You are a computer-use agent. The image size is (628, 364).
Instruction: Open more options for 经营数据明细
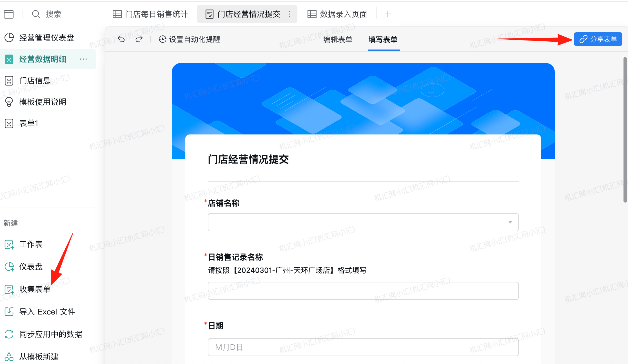click(x=83, y=59)
